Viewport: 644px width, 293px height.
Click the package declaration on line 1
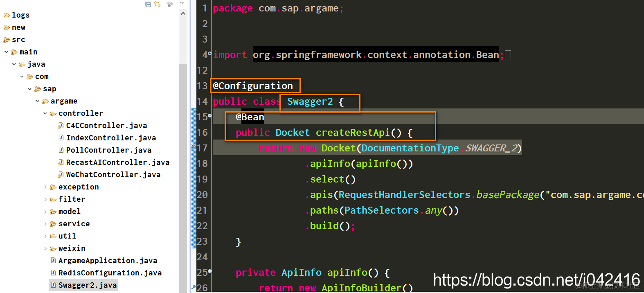pyautogui.click(x=278, y=8)
